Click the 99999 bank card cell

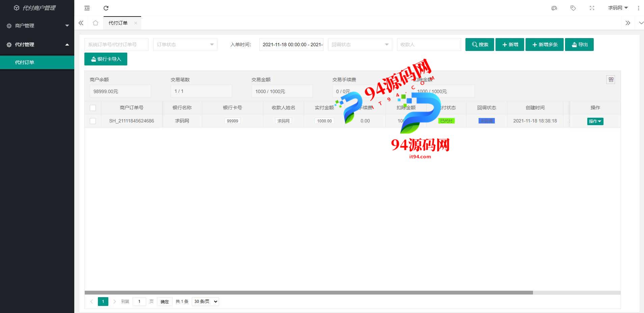tap(233, 121)
